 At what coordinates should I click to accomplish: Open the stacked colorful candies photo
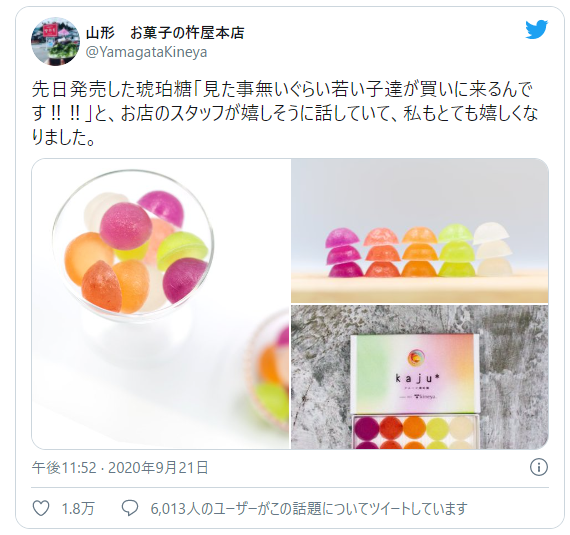tap(420, 230)
